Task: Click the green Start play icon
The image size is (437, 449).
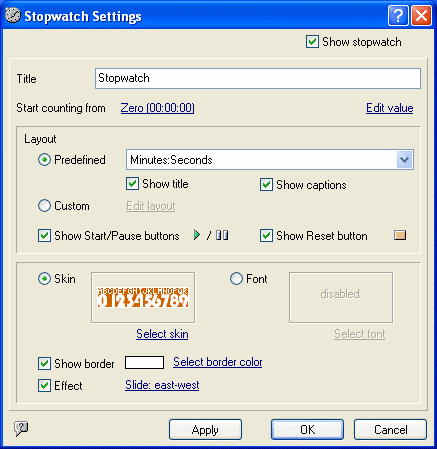Action: (x=197, y=235)
